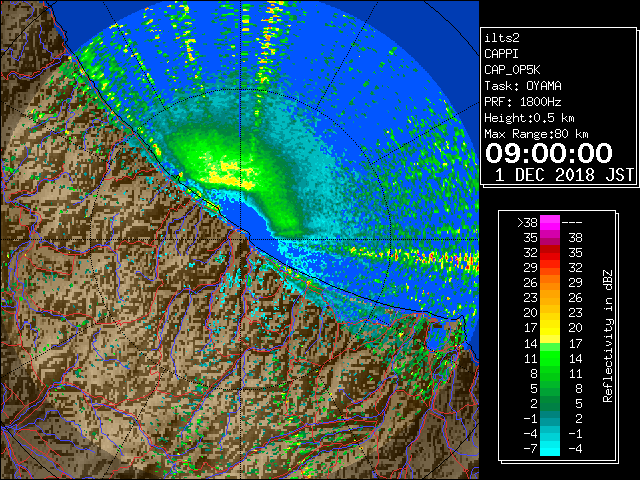Click the 'ilts2' site label

point(502,38)
